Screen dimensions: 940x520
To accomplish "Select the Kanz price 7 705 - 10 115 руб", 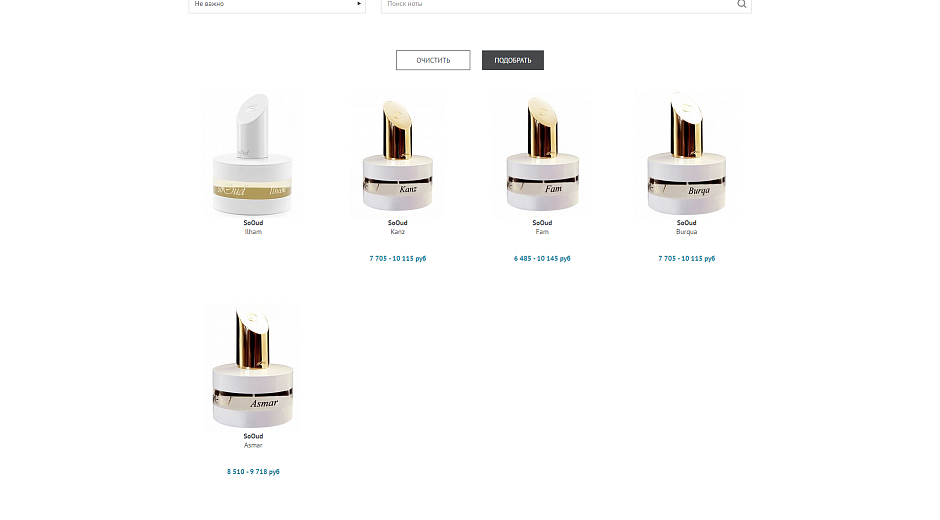I will (397, 259).
